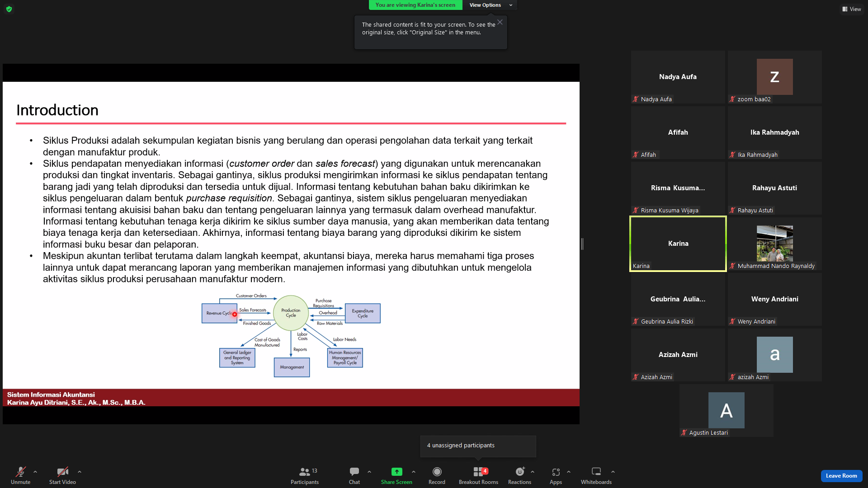Click the Introduction slide heading
868x488 pixels.
click(x=57, y=110)
